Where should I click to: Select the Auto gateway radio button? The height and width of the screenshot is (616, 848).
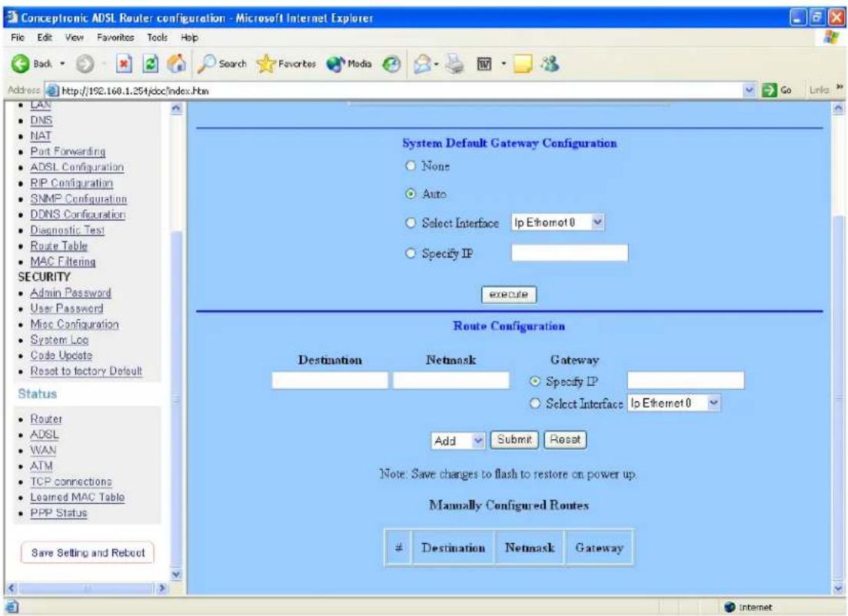(x=411, y=194)
